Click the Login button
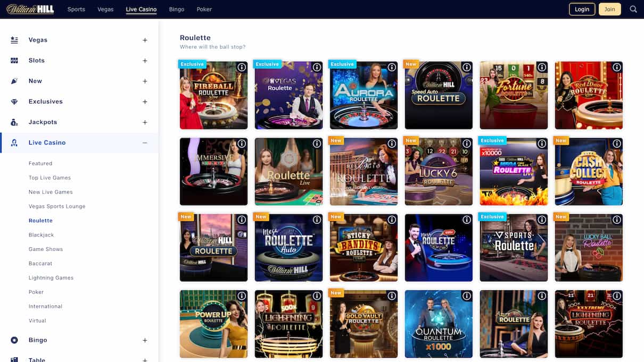 coord(582,9)
